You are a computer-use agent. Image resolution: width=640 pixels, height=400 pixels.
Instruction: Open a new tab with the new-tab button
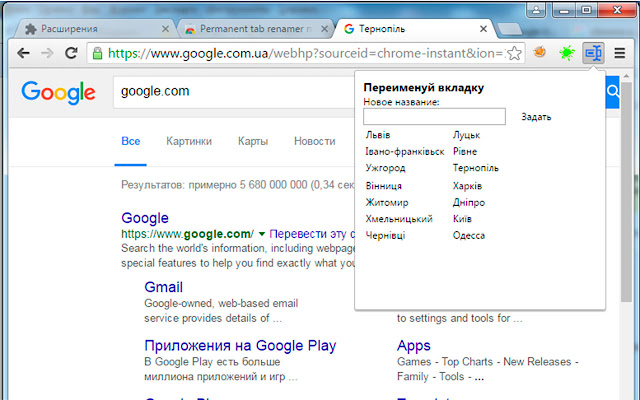coord(509,29)
